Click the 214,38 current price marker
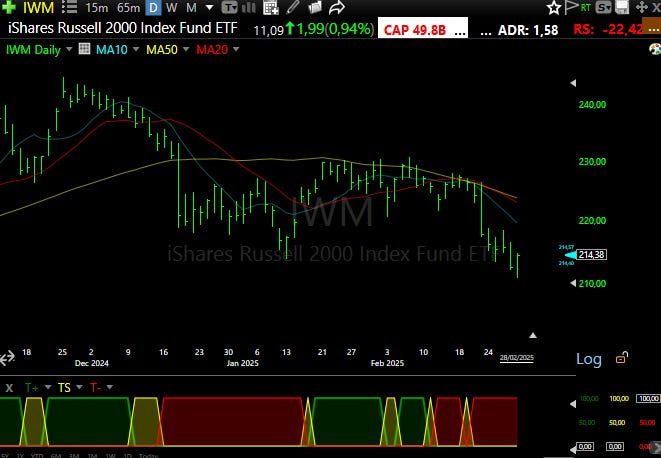The height and width of the screenshot is (458, 661). coord(591,255)
